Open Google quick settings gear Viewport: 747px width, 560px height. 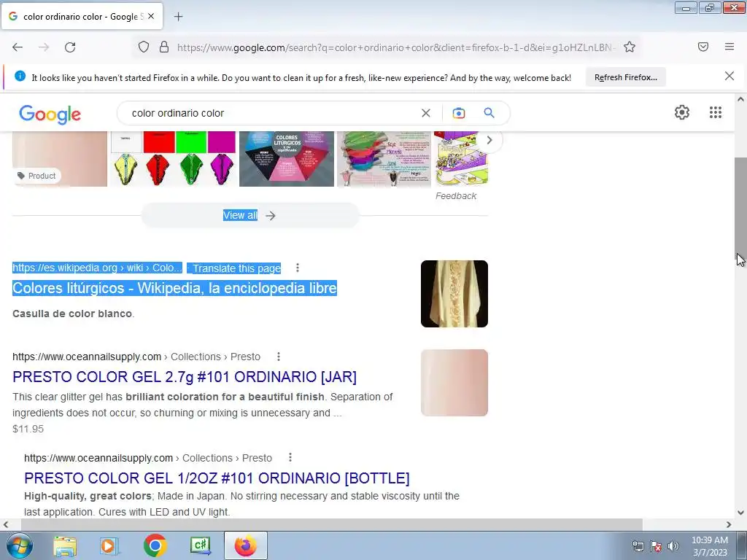[682, 112]
